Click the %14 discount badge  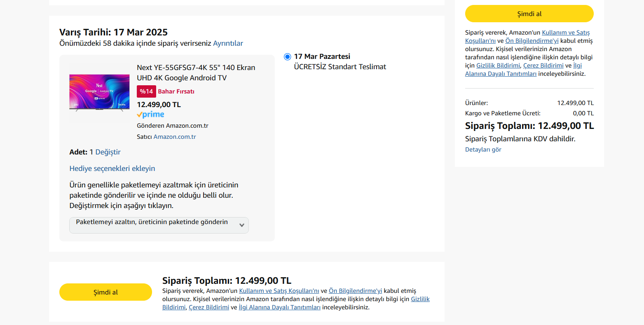146,91
